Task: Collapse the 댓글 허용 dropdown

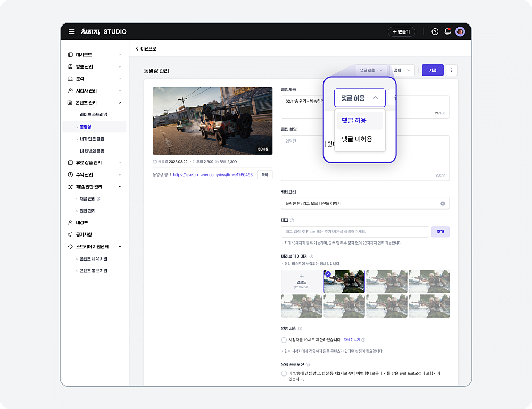Action: click(x=360, y=98)
